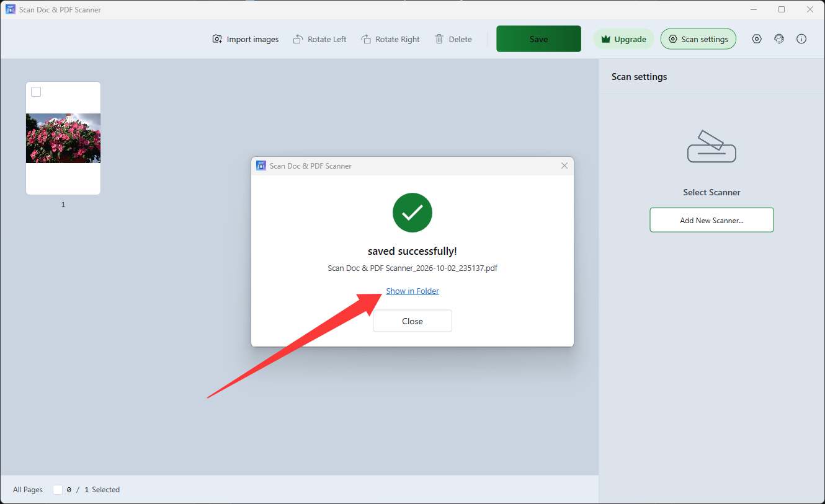Screen dimensions: 825x504
Task: Maximize the main application window
Action: pos(782,9)
